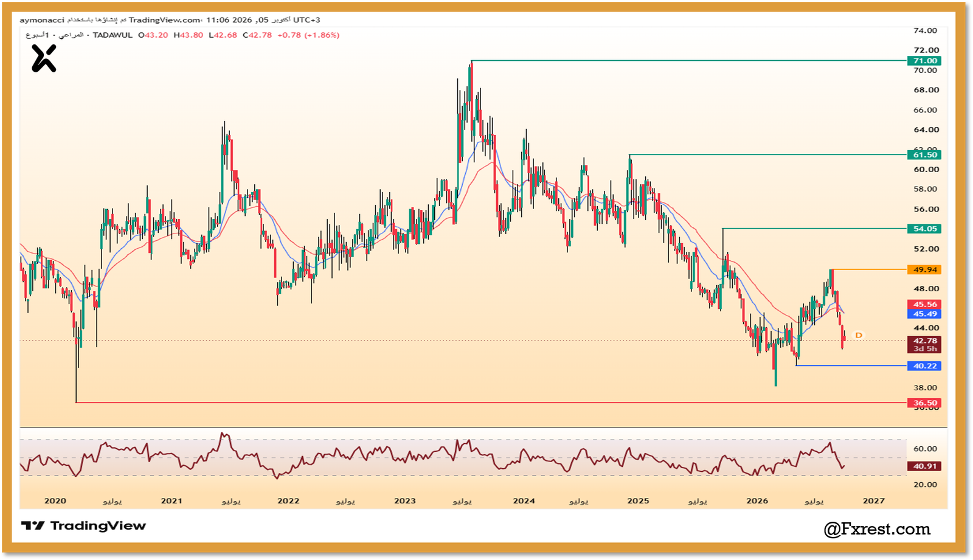Image resolution: width=973 pixels, height=560 pixels.
Task: Select the 61.50 resistance price label
Action: pos(924,155)
